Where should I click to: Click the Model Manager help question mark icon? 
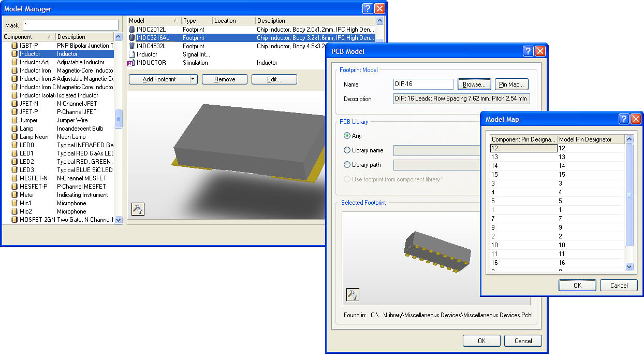367,9
